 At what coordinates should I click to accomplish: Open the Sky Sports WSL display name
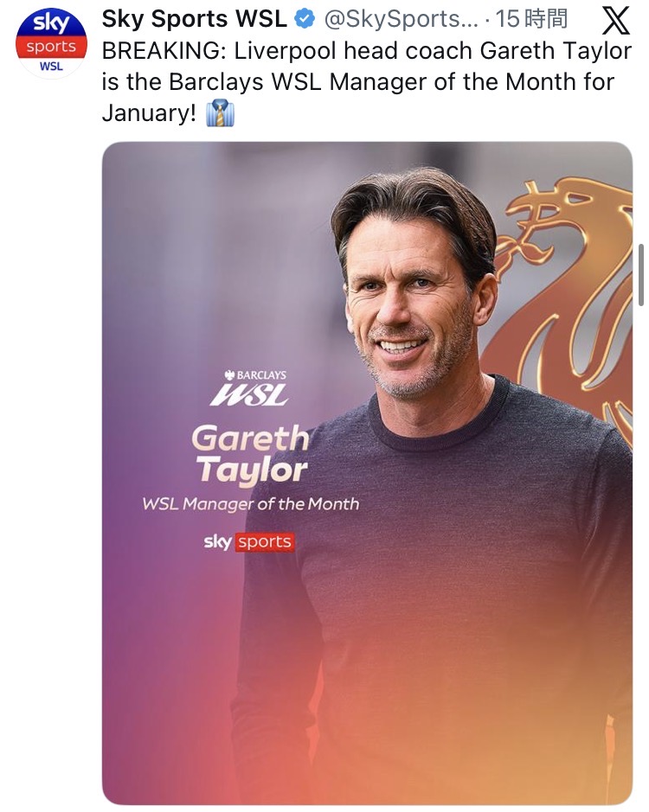(x=195, y=19)
